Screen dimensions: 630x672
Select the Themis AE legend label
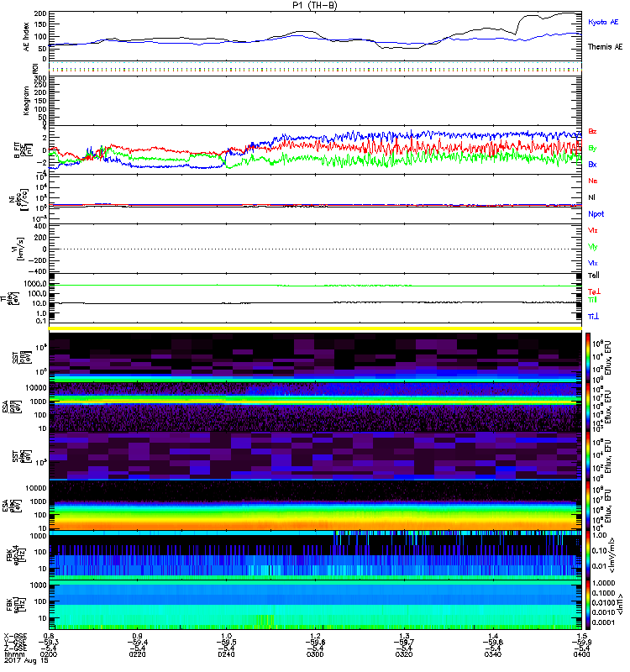(605, 47)
